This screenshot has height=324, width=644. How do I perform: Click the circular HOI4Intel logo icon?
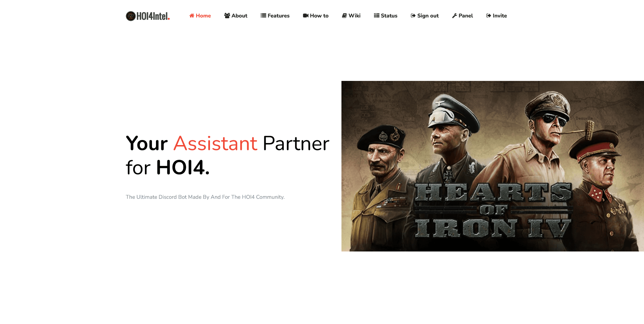point(130,15)
